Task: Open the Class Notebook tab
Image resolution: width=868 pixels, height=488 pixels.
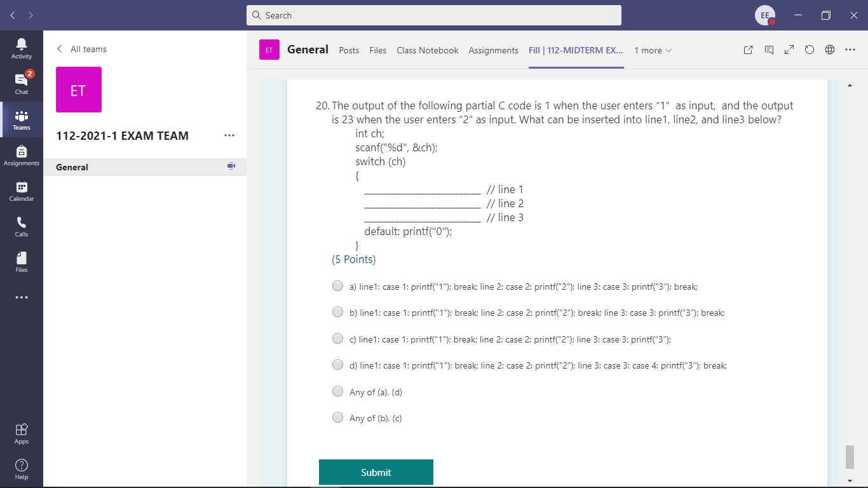Action: coord(427,50)
